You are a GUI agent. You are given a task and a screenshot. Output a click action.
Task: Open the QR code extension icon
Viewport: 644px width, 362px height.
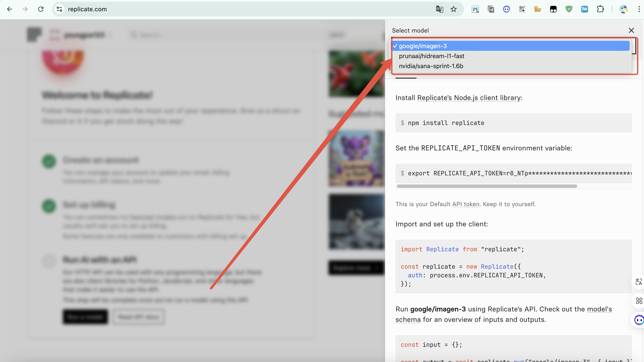pyautogui.click(x=522, y=9)
